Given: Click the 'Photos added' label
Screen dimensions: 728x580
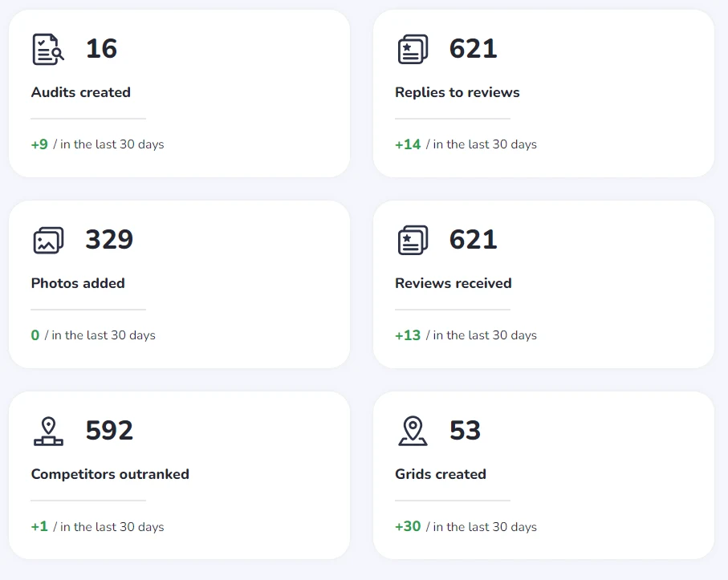Looking at the screenshot, I should coord(78,283).
